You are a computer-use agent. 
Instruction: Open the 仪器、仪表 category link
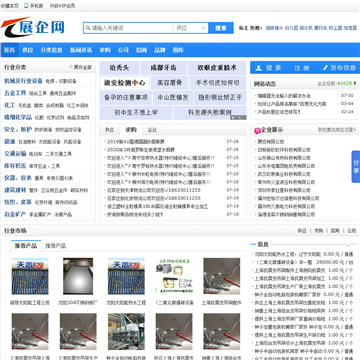[18, 178]
